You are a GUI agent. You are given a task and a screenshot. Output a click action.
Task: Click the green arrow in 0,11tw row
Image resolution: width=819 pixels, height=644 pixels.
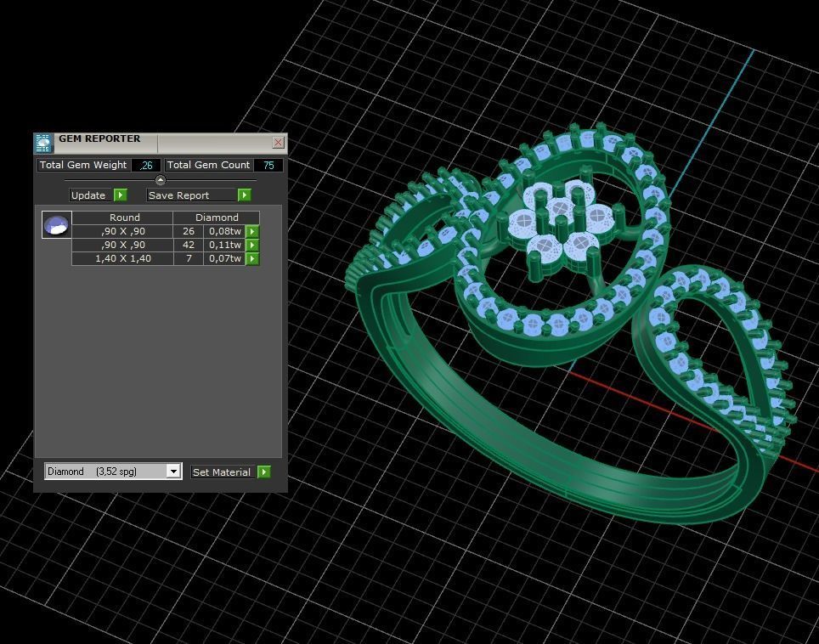[252, 245]
